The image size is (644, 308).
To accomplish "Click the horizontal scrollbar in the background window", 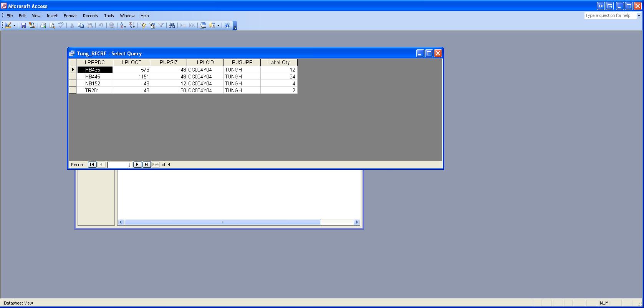I will pyautogui.click(x=222, y=222).
